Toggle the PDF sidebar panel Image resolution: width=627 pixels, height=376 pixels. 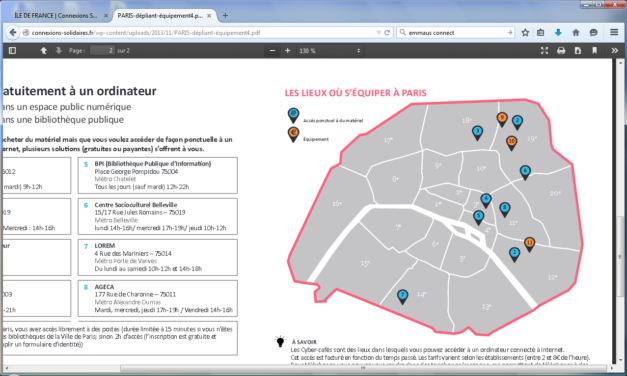coord(12,50)
